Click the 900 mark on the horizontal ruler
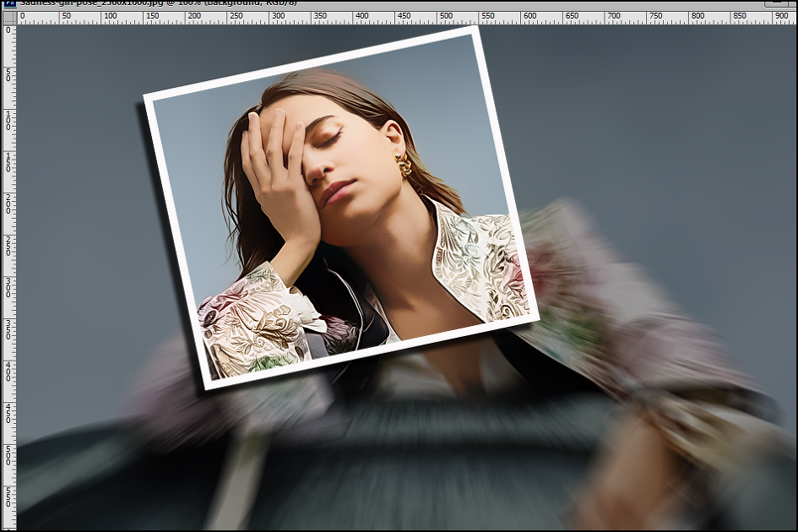The width and height of the screenshot is (798, 532). pos(782,16)
